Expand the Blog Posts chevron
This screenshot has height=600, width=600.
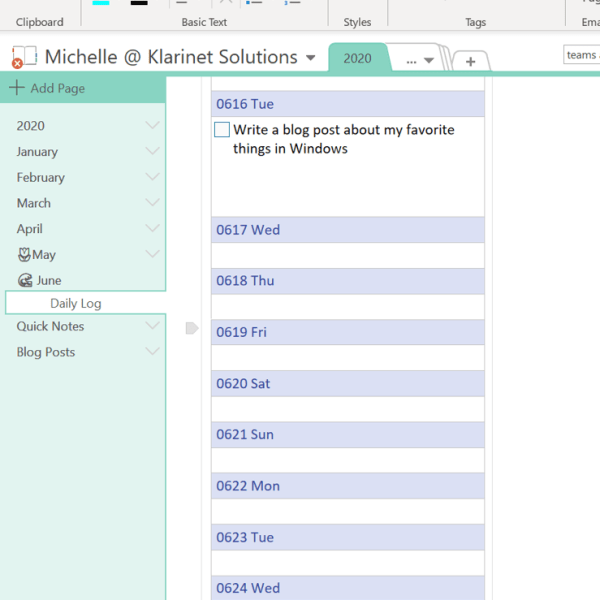click(x=152, y=351)
